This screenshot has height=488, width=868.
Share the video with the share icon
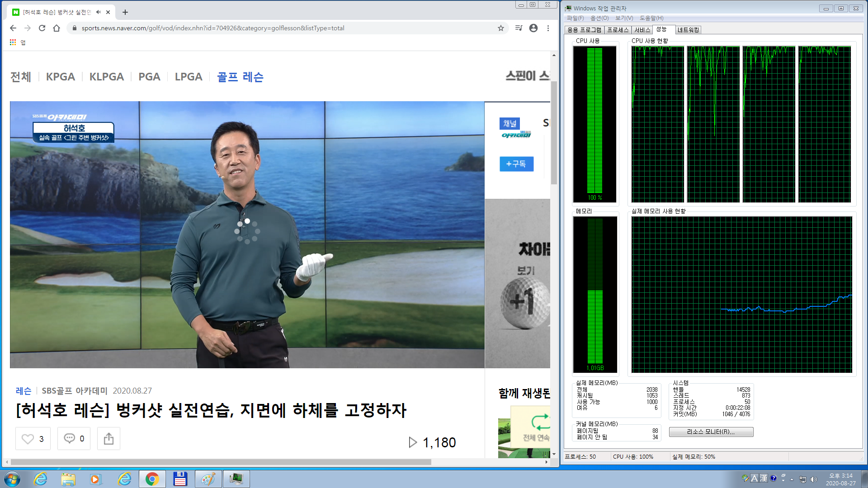click(x=108, y=439)
